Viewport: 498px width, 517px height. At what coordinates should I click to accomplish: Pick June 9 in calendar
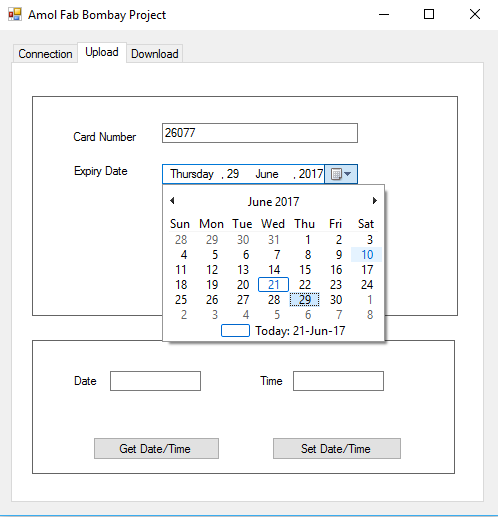[x=338, y=255]
